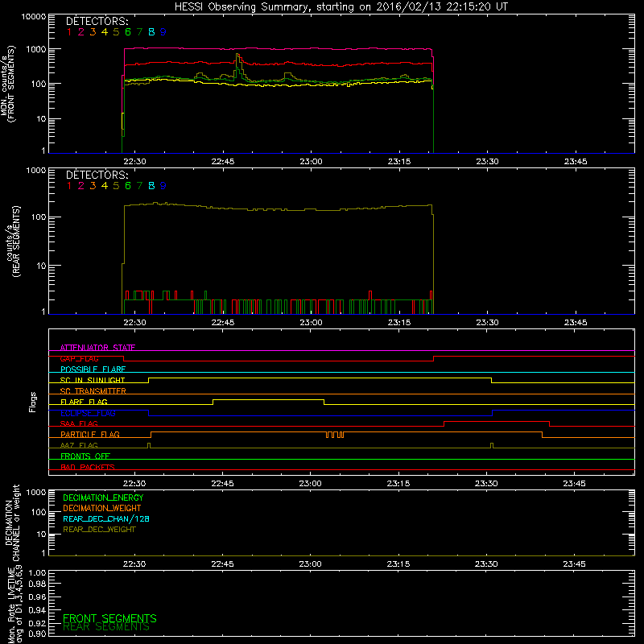Select detector 4 in front segments legend

105,32
